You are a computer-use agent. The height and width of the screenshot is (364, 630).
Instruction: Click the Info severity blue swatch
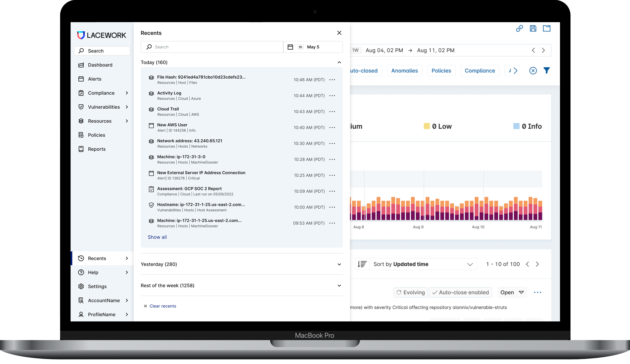(x=516, y=126)
